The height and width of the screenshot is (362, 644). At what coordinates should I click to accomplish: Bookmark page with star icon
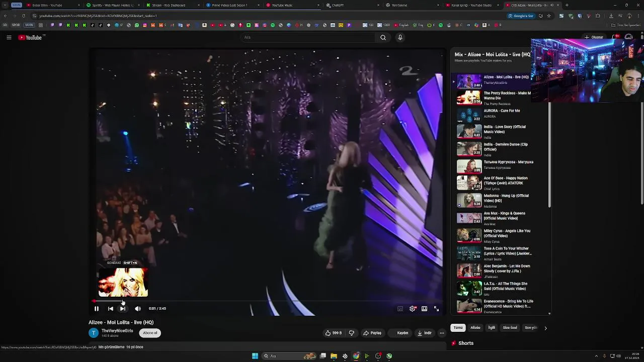point(549,16)
